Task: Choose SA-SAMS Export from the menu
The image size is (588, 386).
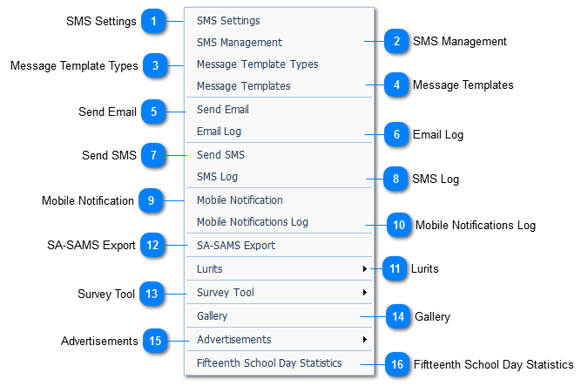Action: (x=235, y=246)
